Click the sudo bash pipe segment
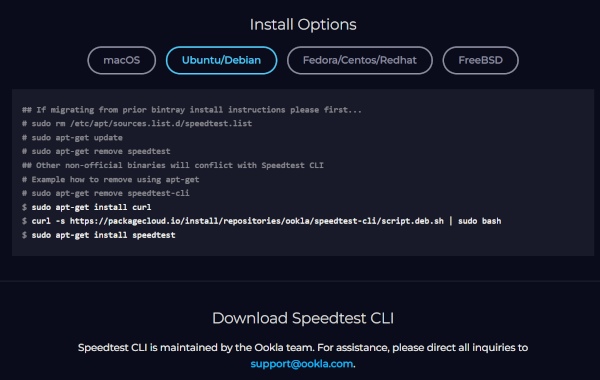 pyautogui.click(x=475, y=221)
